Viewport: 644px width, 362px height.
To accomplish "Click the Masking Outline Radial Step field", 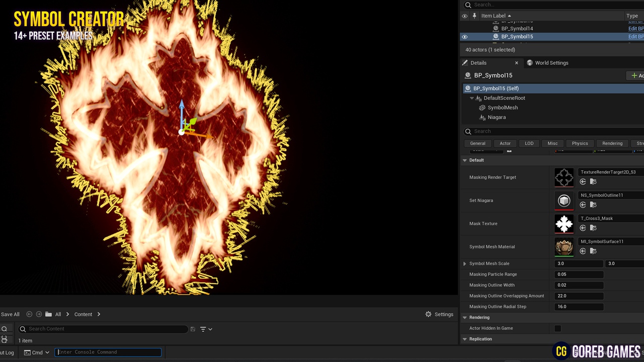I will (x=579, y=307).
